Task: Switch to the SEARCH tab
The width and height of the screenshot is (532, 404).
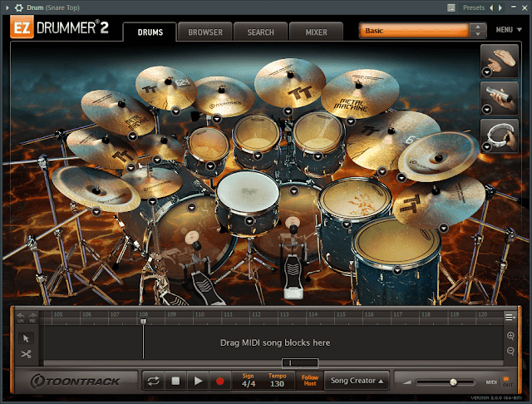Action: [260, 32]
